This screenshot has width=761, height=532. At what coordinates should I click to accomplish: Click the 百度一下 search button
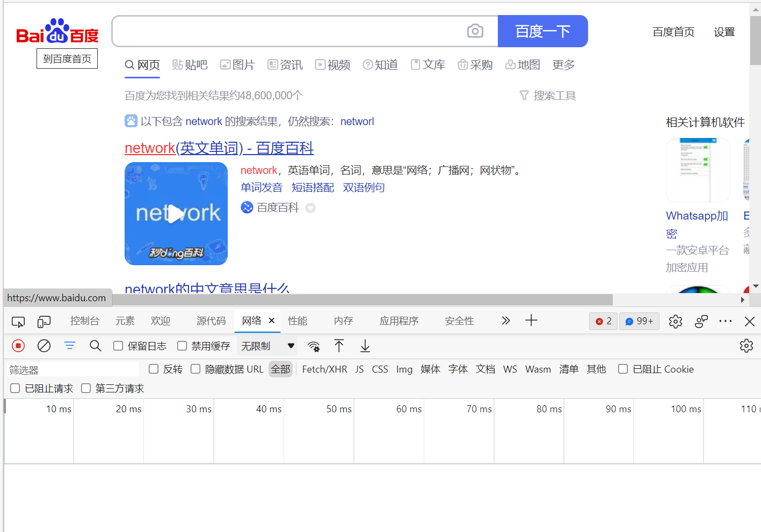(x=543, y=31)
